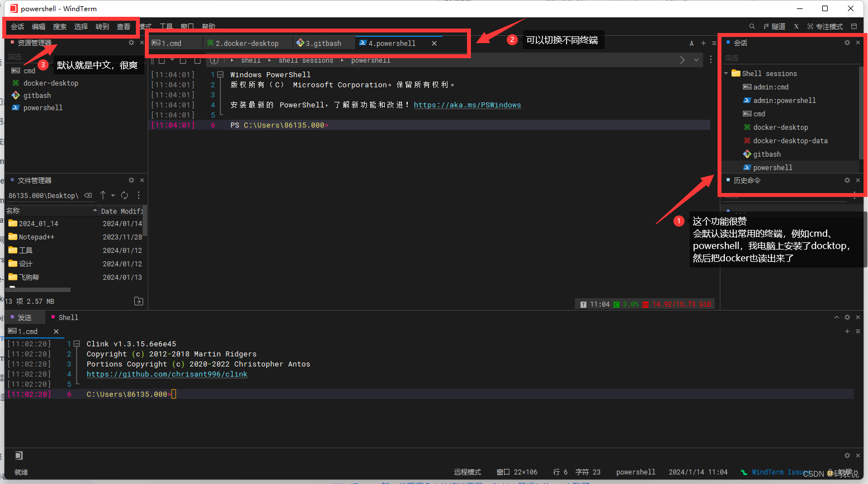Close the right 会话 panel

coord(858,43)
